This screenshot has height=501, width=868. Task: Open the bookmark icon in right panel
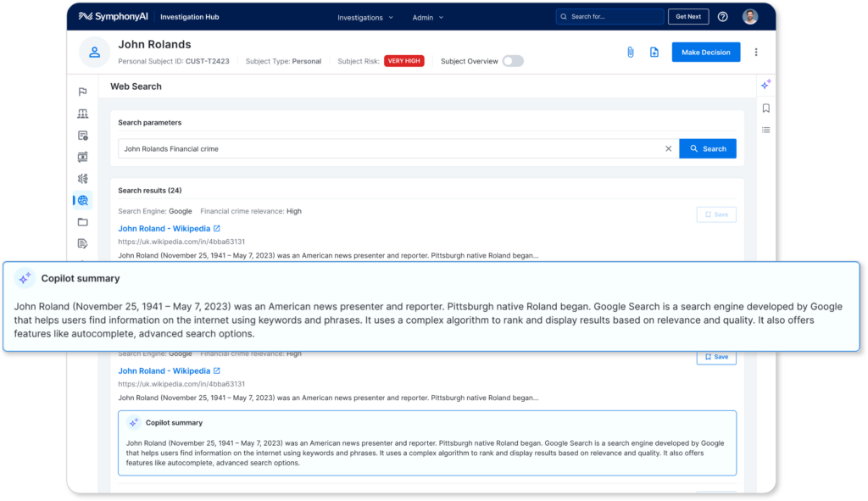(765, 108)
